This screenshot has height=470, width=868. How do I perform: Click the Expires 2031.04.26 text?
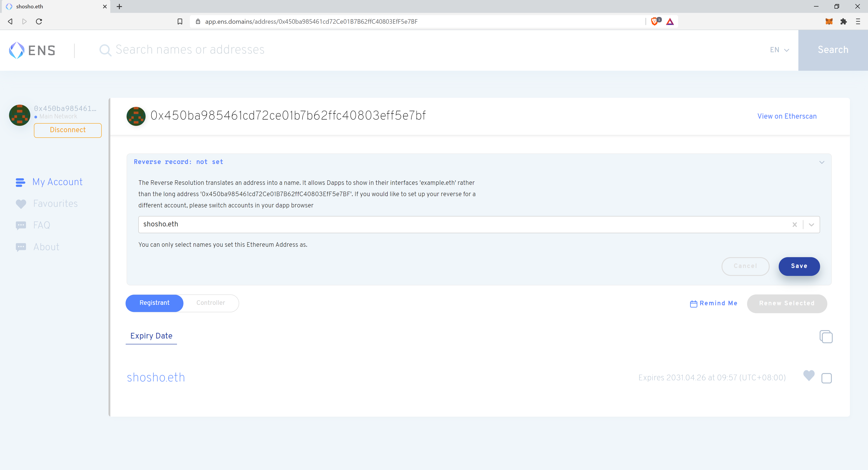pyautogui.click(x=712, y=378)
